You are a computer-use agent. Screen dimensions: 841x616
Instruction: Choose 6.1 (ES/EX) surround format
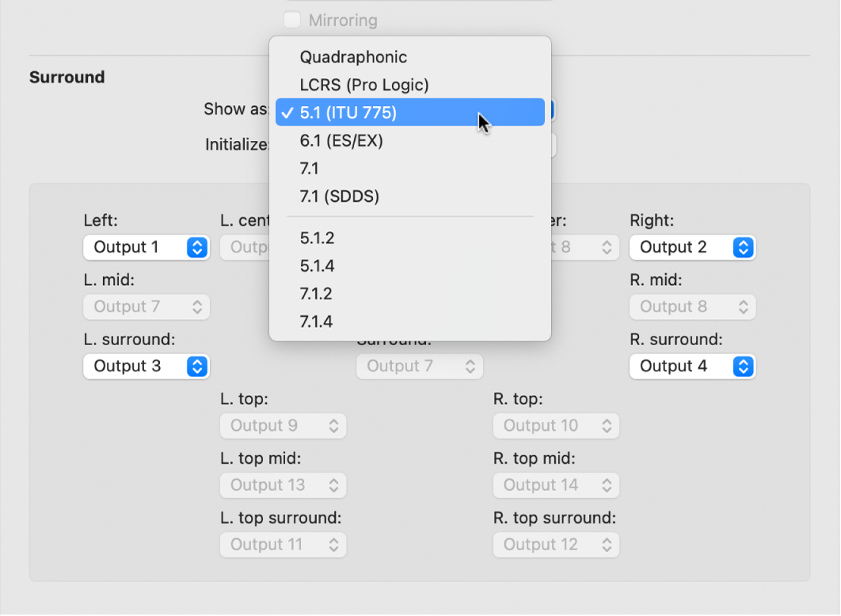341,140
